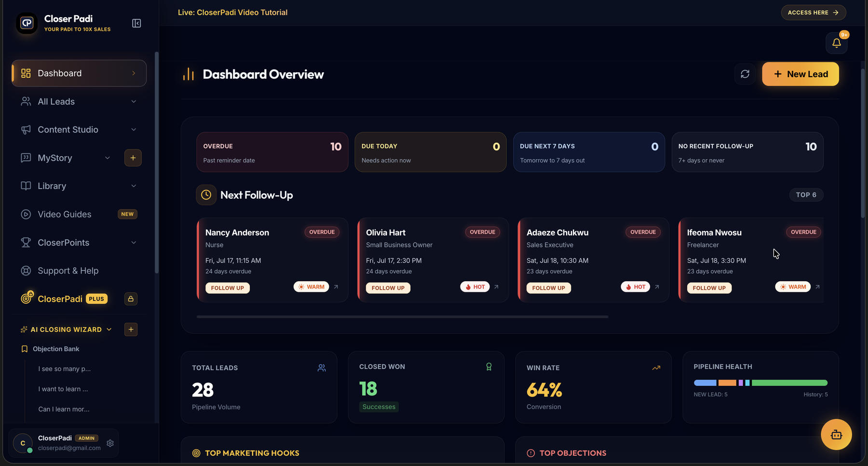Refresh the dashboard overview
Image resolution: width=868 pixels, height=466 pixels.
pos(745,74)
